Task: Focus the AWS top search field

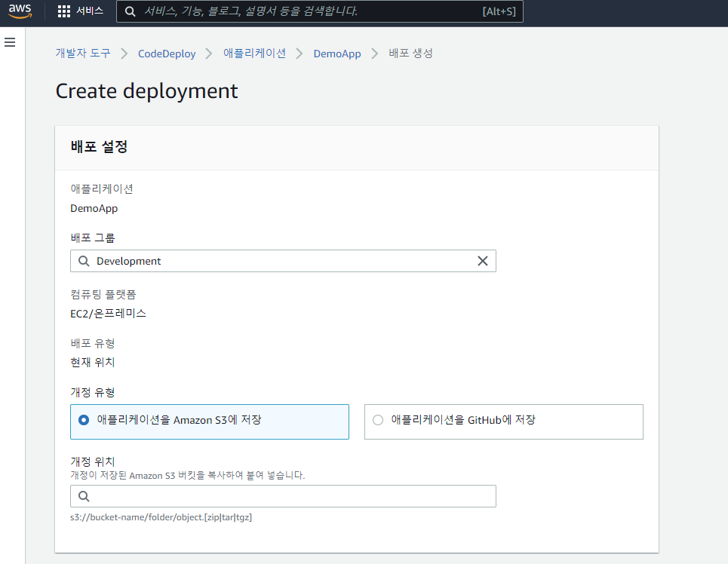Action: pyautogui.click(x=319, y=11)
